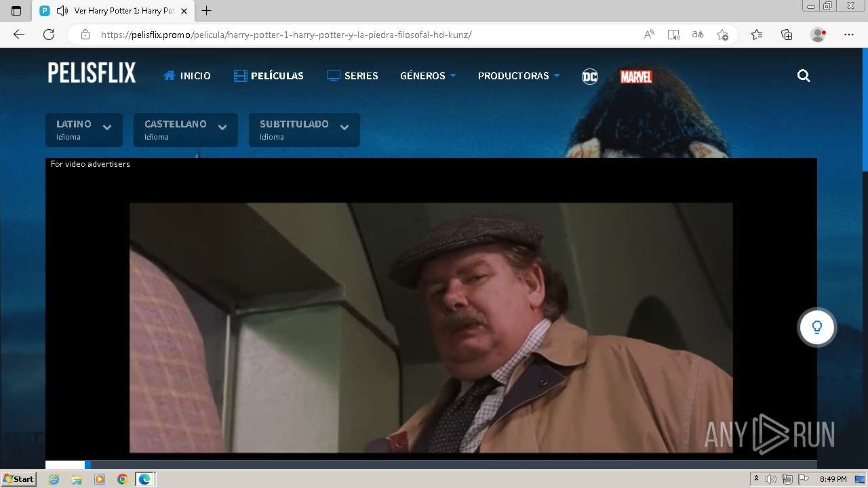Open the Edge Settings and more menu
This screenshot has height=488, width=868.
coord(849,35)
